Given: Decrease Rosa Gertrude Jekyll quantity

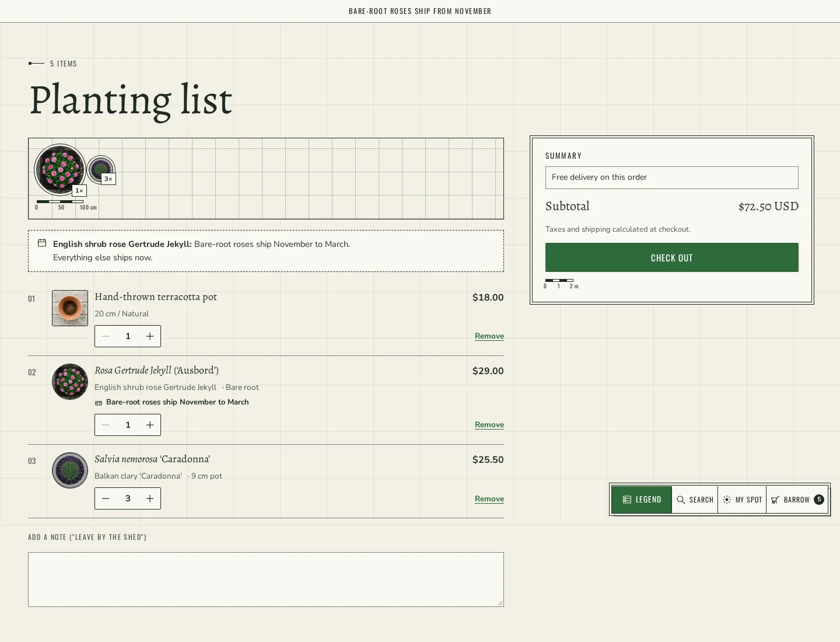Looking at the screenshot, I should 106,425.
